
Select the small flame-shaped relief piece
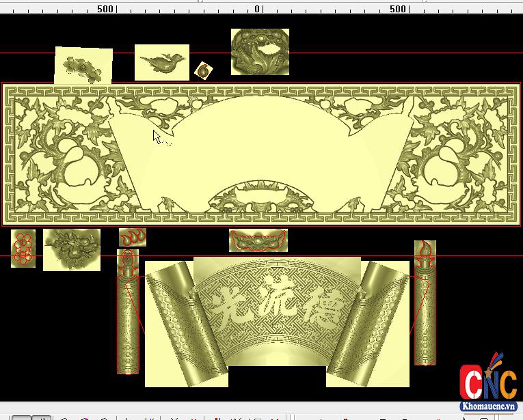click(133, 238)
